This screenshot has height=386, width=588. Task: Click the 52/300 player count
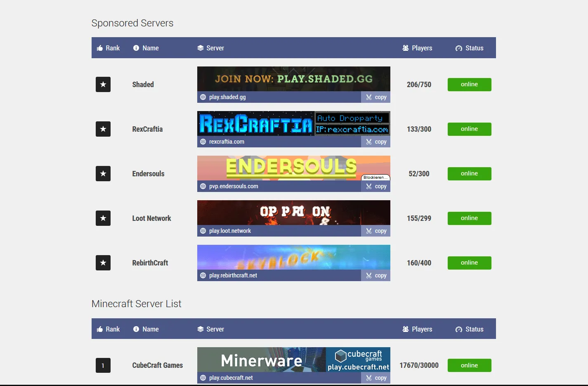[419, 174]
